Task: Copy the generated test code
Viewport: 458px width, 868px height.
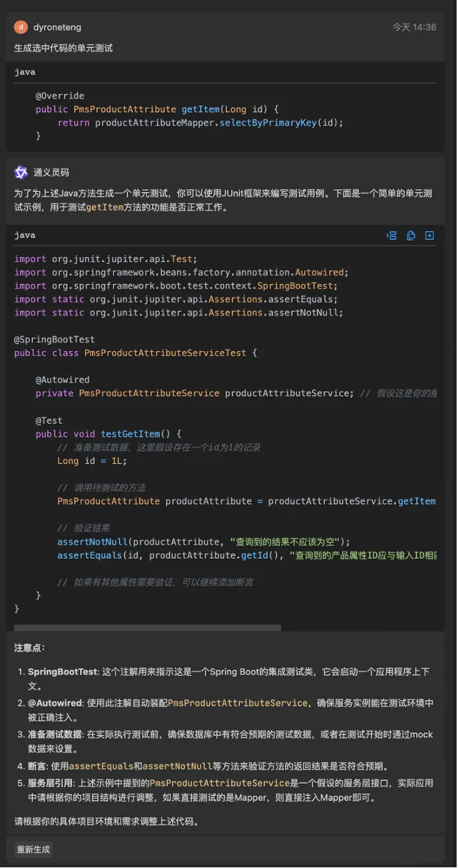Action: tap(411, 235)
